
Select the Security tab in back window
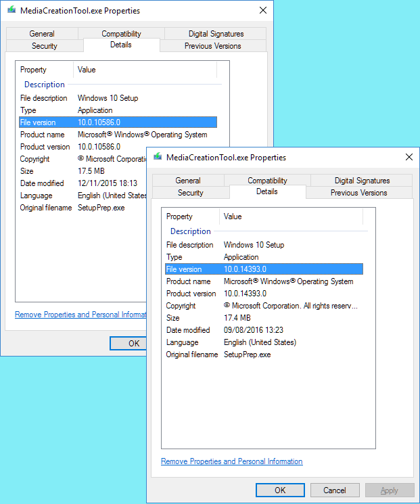click(x=45, y=45)
